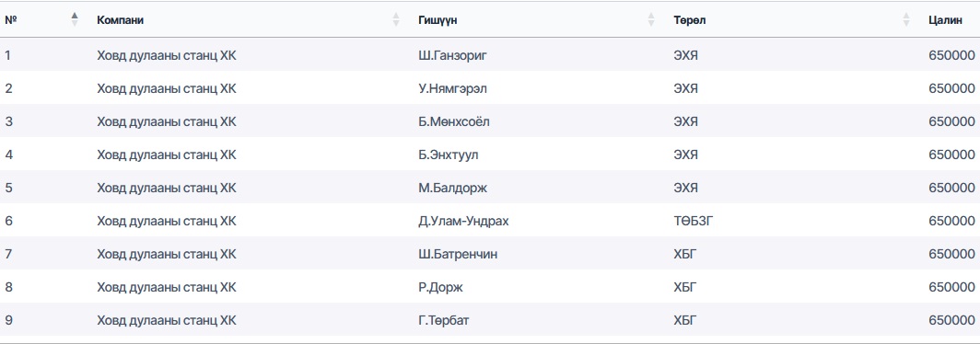Sort table by № column arrow icon
The image size is (980, 344).
point(75,20)
